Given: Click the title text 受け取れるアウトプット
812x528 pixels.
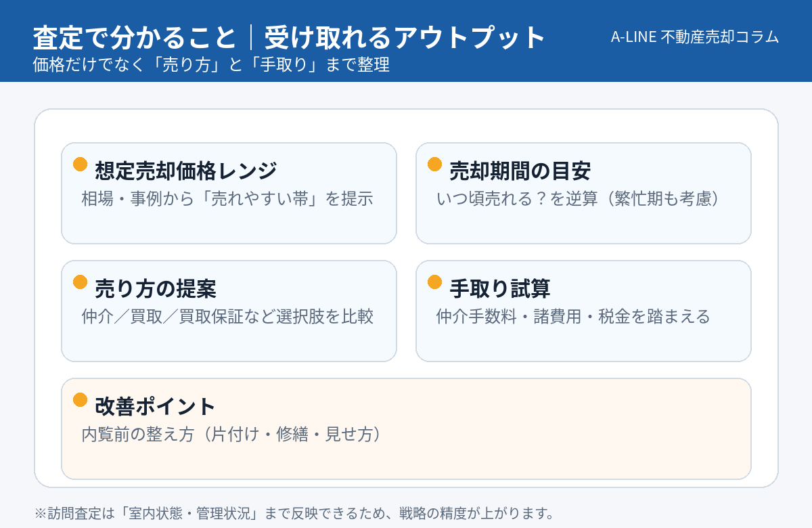Looking at the screenshot, I should 405,38.
